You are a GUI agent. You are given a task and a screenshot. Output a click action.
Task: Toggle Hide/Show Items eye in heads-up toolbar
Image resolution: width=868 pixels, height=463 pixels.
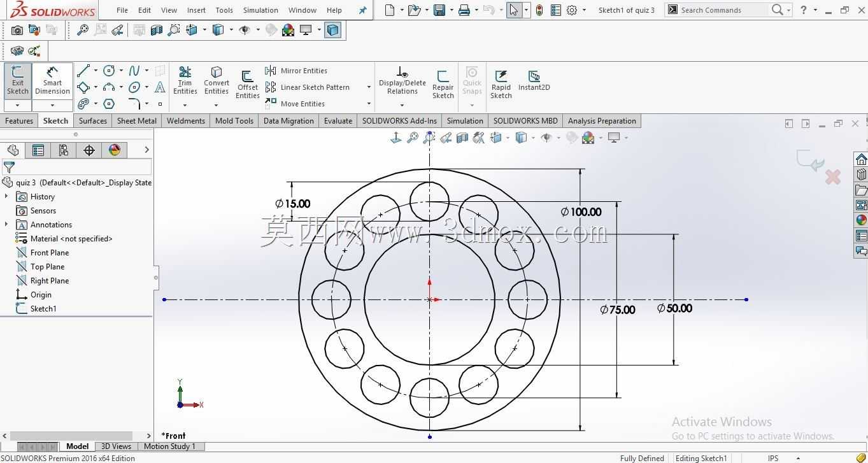546,137
